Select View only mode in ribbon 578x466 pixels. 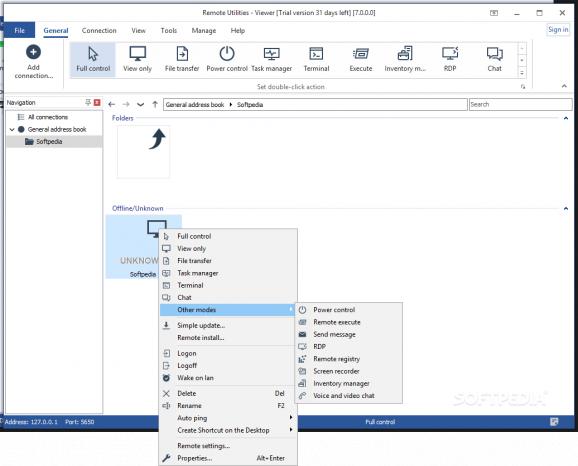(x=137, y=59)
